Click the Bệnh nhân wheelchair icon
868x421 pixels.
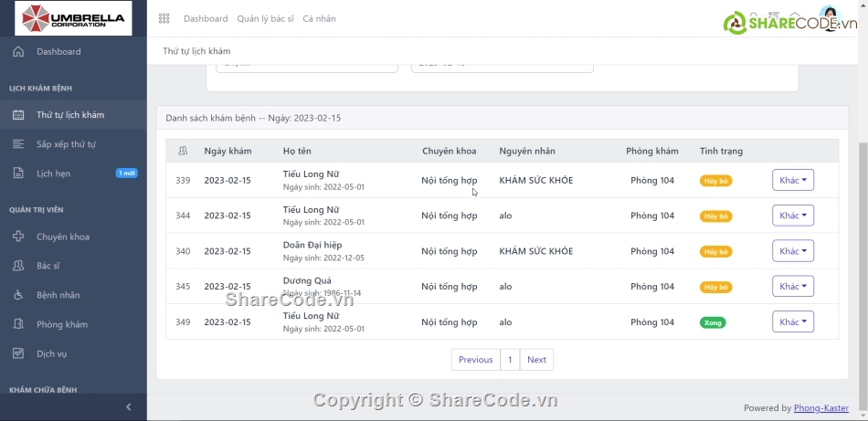click(18, 295)
